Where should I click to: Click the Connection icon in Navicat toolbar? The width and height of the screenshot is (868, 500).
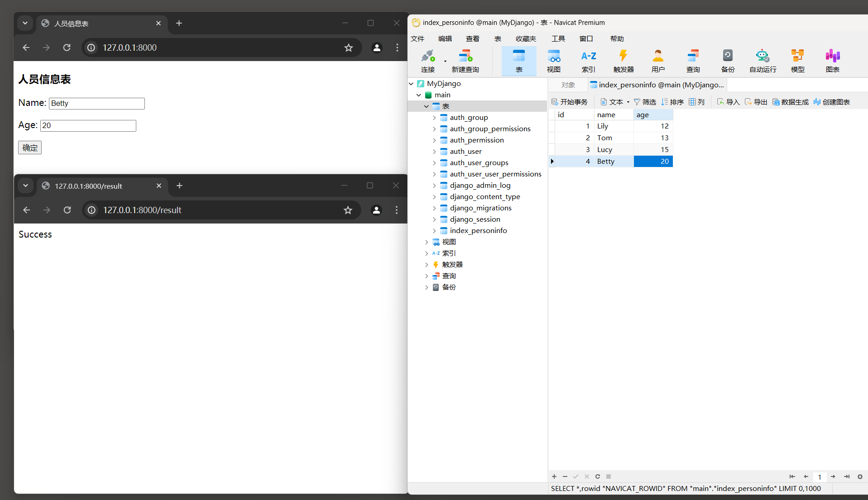click(x=427, y=61)
